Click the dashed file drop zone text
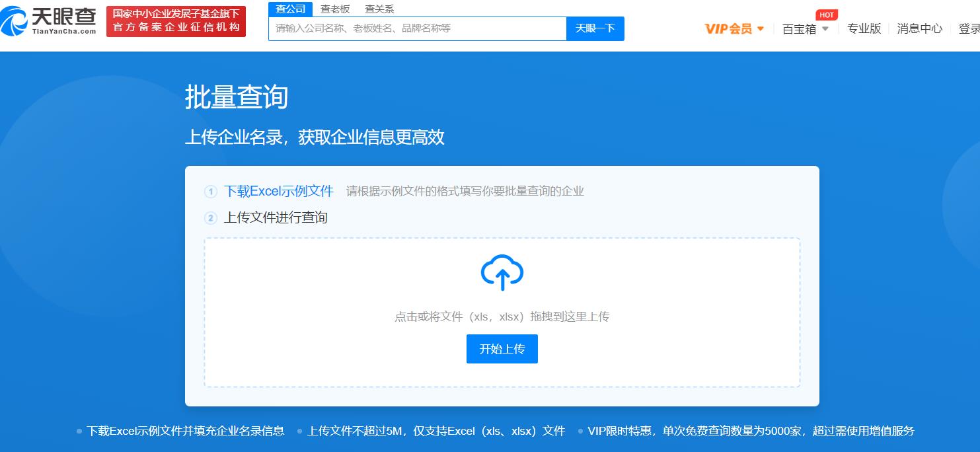 pos(502,317)
